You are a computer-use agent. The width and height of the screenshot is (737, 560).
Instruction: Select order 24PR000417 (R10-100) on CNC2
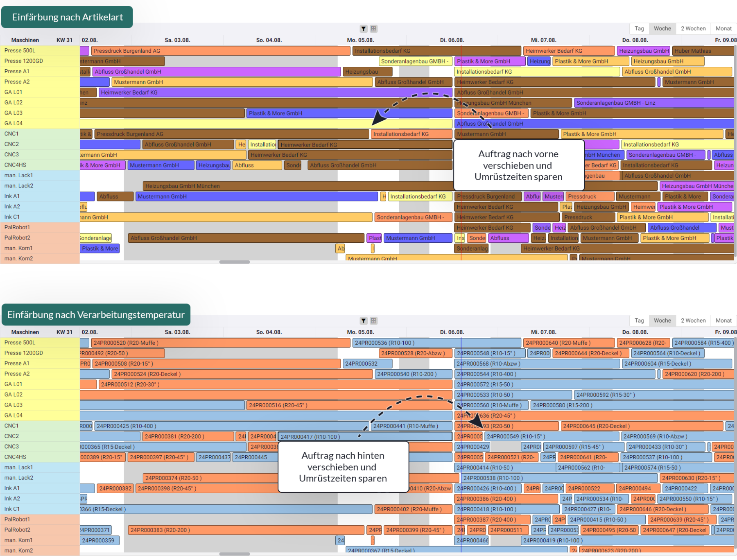364,436
